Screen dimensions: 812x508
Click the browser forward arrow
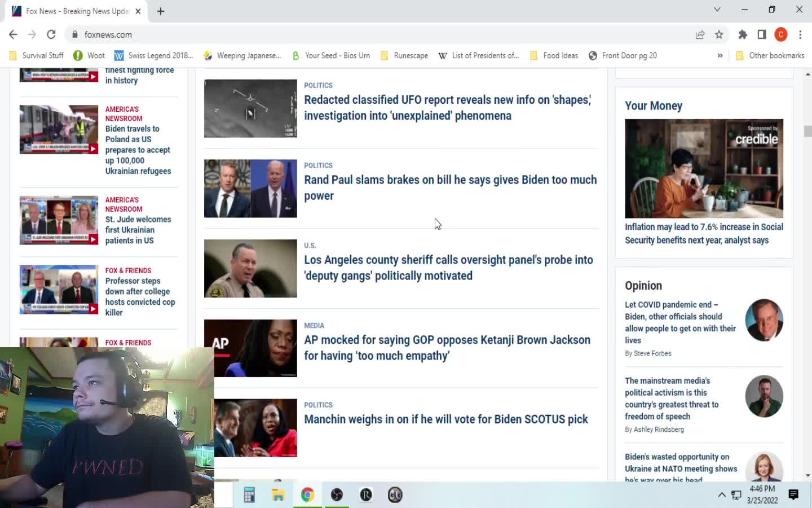pos(32,34)
